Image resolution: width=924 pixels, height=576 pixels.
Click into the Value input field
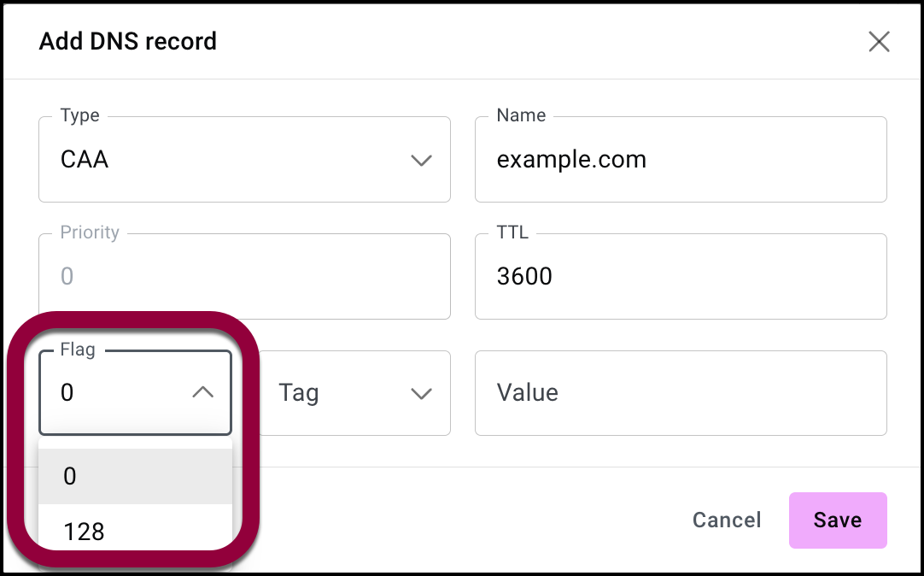[680, 393]
